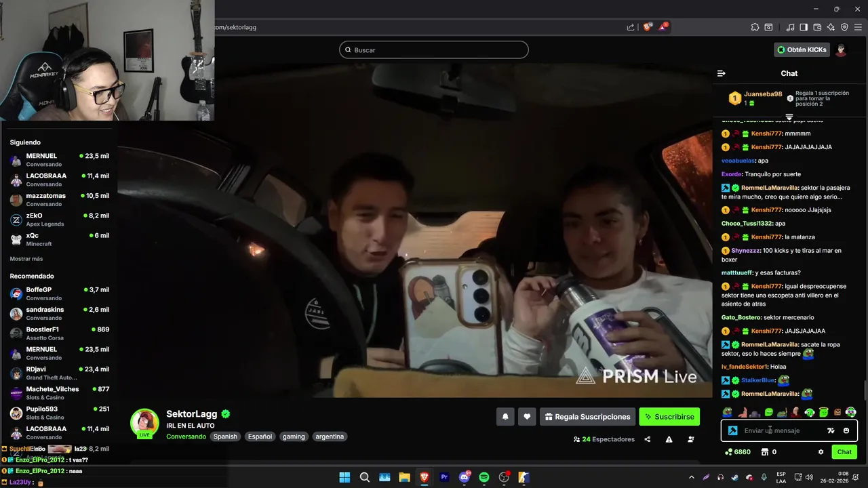Click Shynezzz username in chat

coord(746,251)
